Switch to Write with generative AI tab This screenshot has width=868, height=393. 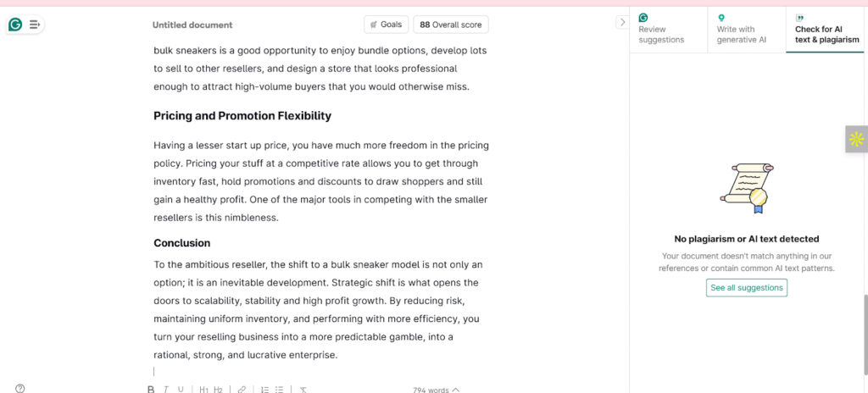coord(746,30)
